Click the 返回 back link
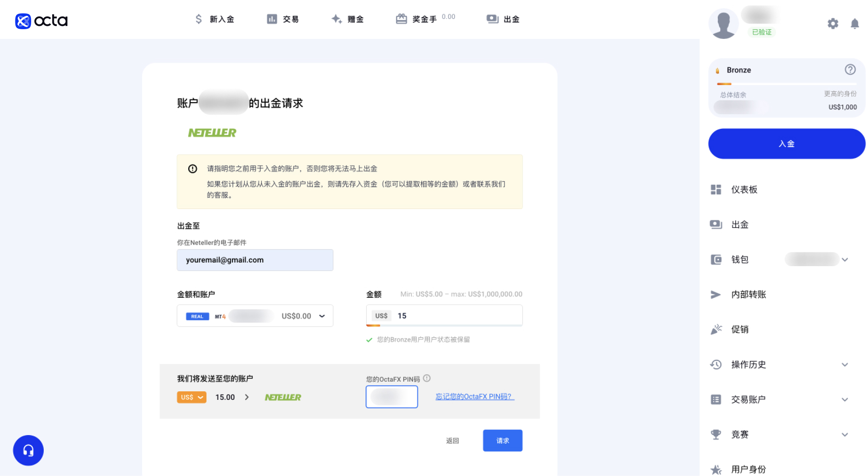868x476 pixels. tap(452, 441)
